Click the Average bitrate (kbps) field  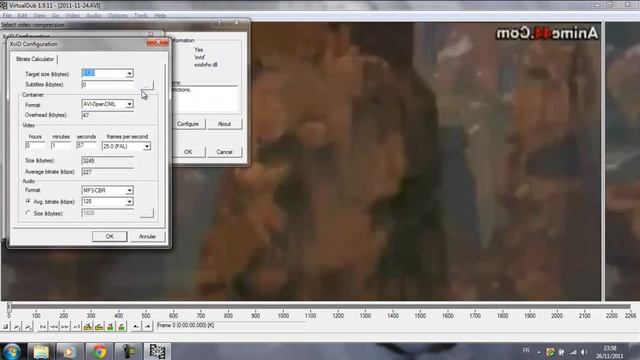[x=108, y=172]
